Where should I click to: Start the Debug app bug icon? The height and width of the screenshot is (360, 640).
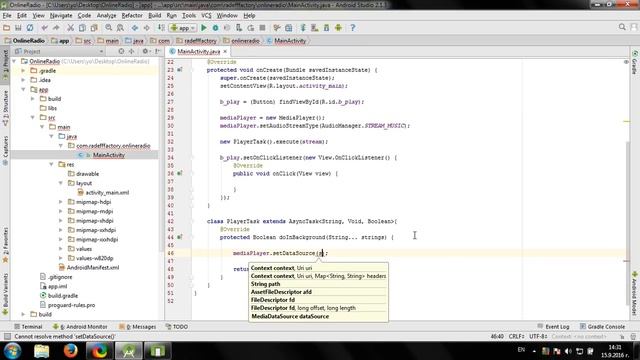pyautogui.click(x=216, y=28)
